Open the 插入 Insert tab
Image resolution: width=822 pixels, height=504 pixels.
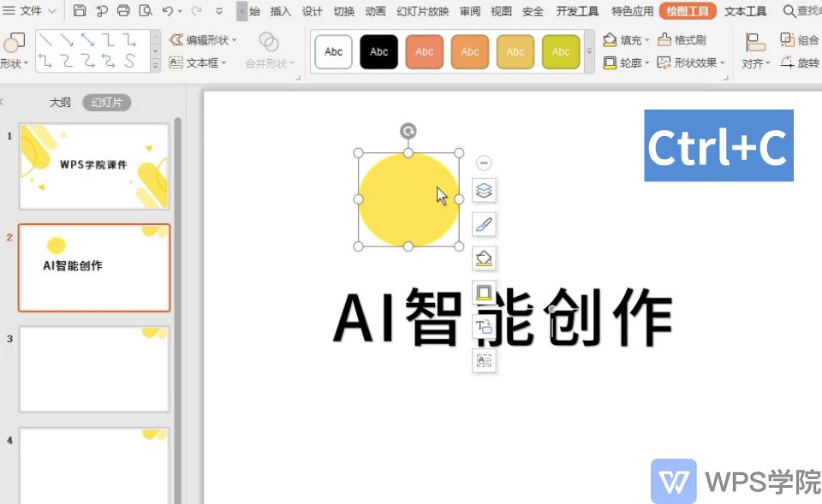[x=280, y=11]
